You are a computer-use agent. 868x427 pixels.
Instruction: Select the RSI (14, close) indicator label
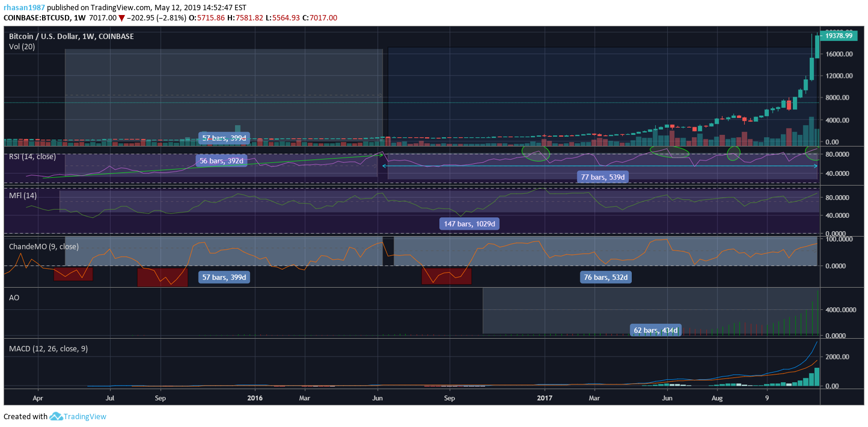coord(32,157)
